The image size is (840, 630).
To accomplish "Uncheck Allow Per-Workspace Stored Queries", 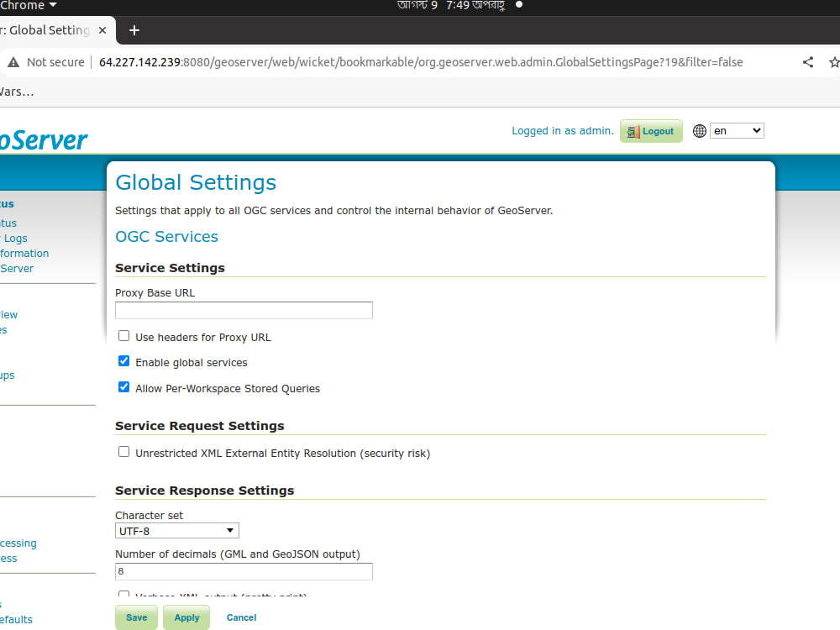I will 123,386.
